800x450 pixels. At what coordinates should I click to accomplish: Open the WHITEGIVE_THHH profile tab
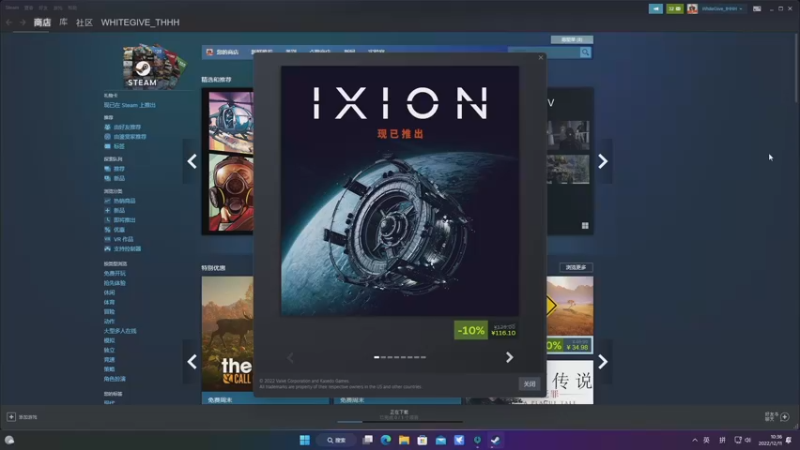tap(140, 22)
